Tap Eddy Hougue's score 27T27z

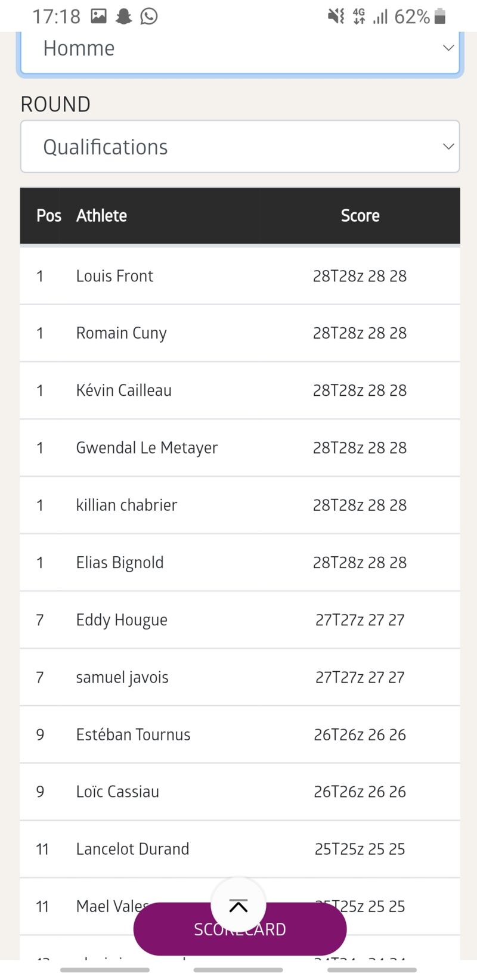pyautogui.click(x=360, y=620)
